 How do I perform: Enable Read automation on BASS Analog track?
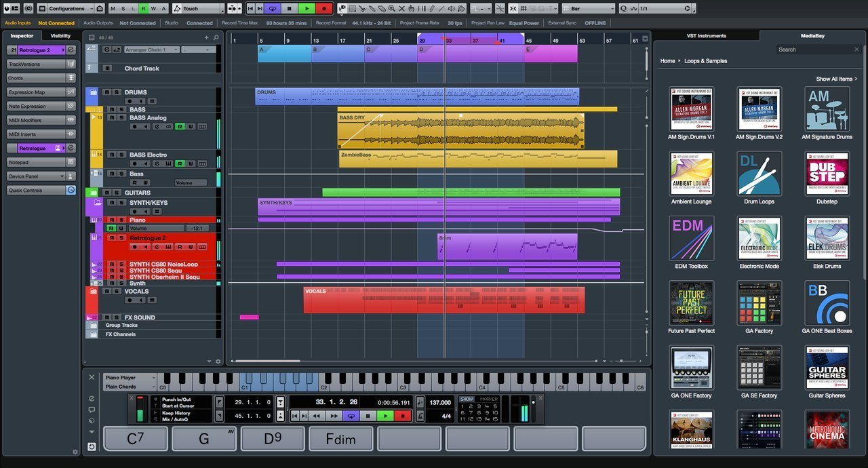click(180, 127)
